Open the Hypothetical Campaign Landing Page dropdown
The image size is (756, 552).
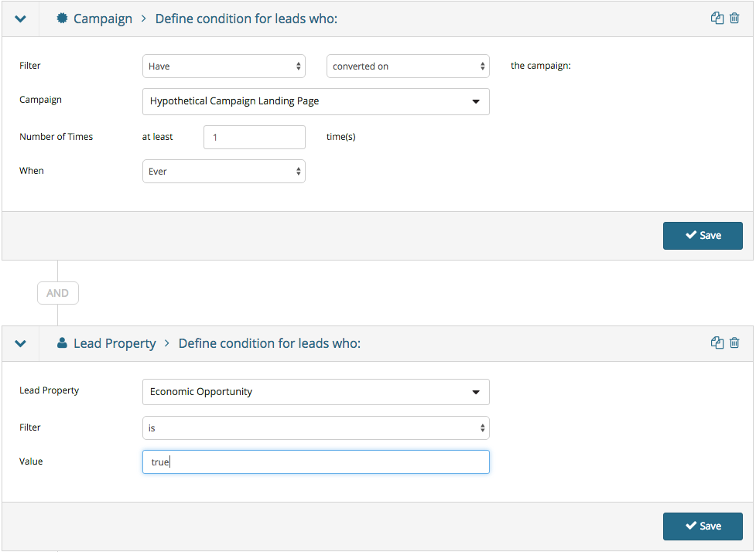pyautogui.click(x=316, y=101)
